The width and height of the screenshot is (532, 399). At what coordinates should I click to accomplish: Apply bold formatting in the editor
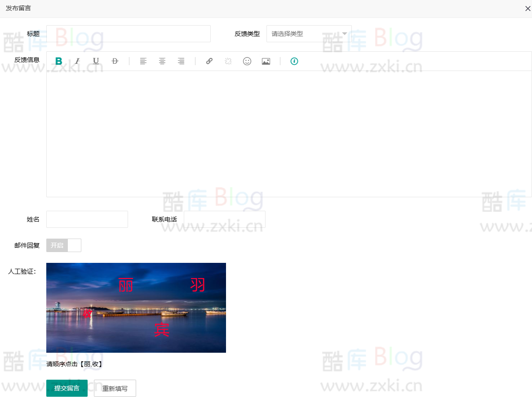(58, 61)
